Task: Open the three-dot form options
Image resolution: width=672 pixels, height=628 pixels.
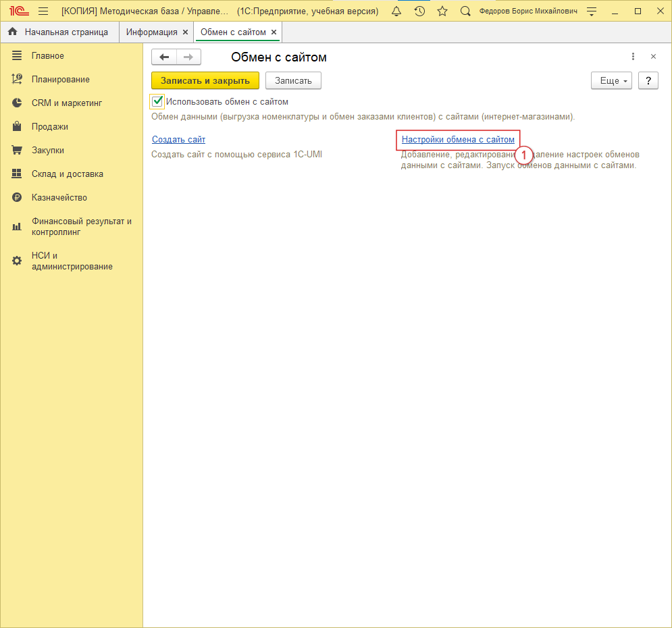Action: [633, 57]
